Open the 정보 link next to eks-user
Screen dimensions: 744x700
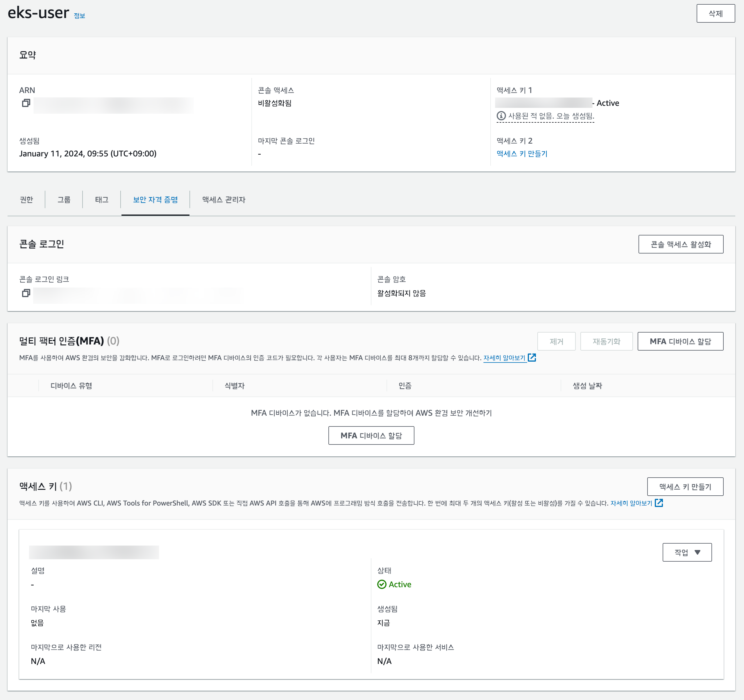pyautogui.click(x=79, y=16)
